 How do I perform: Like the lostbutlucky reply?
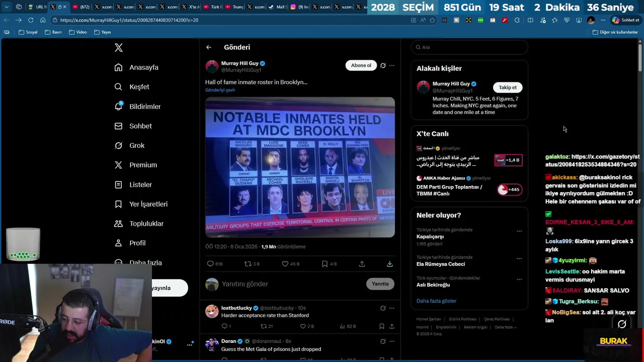303,326
